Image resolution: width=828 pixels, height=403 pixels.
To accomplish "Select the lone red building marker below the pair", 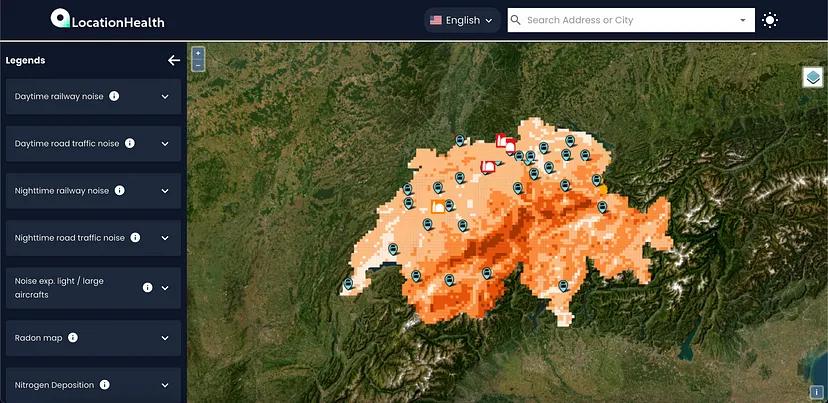I will tap(487, 167).
